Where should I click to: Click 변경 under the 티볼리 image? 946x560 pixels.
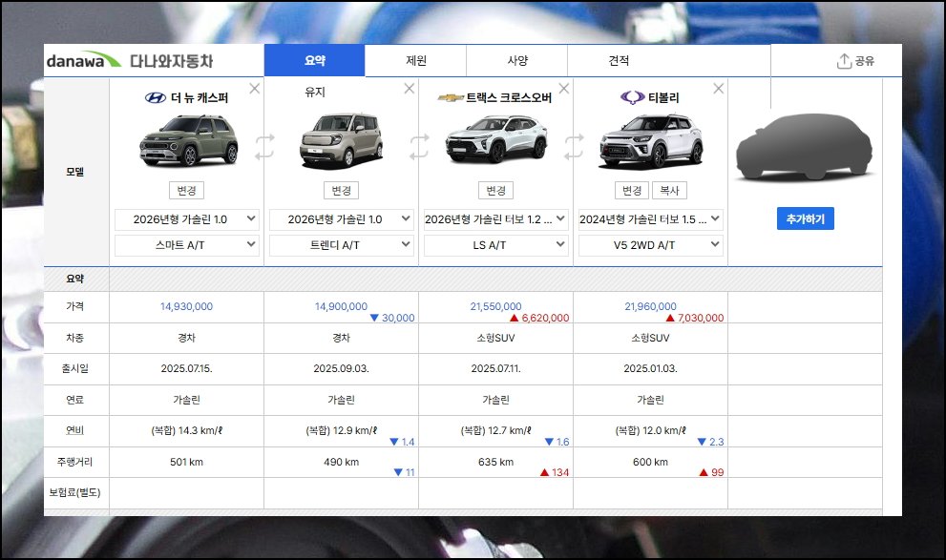click(632, 191)
